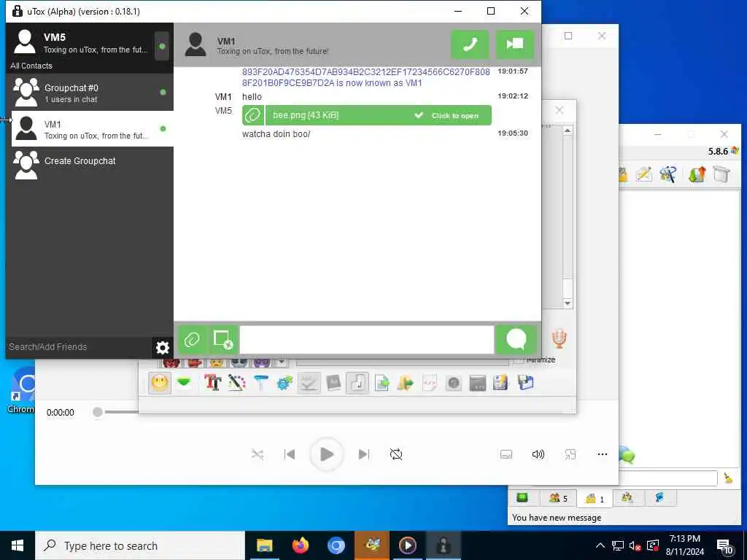Click the notepad with lightning icon
This screenshot has width=747, height=560.
tap(500, 382)
